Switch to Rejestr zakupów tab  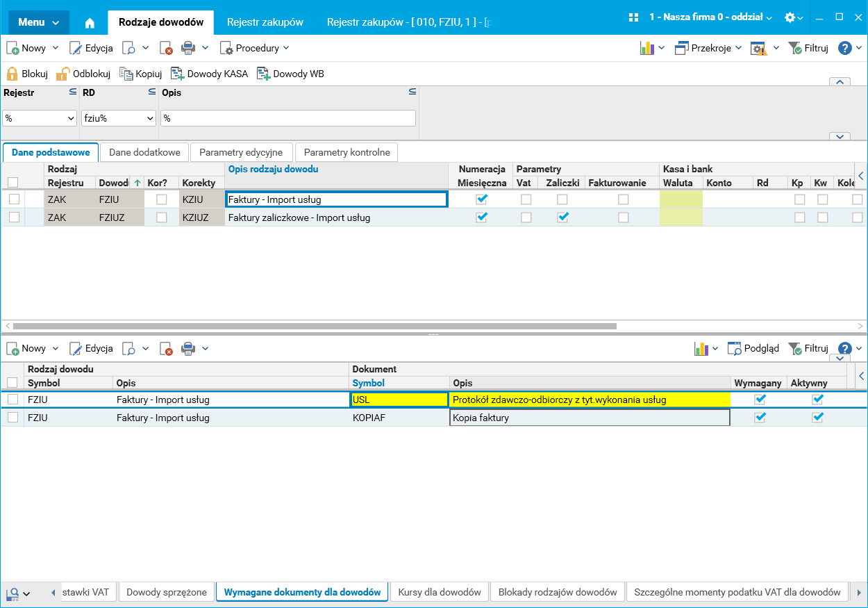(x=265, y=22)
